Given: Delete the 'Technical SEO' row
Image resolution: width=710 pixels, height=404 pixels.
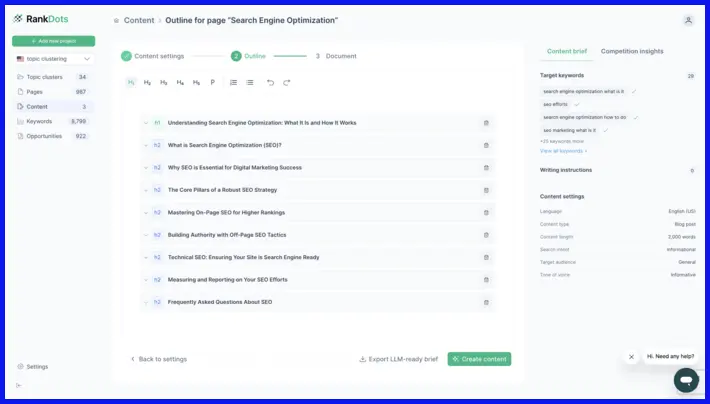Looking at the screenshot, I should pos(486,257).
